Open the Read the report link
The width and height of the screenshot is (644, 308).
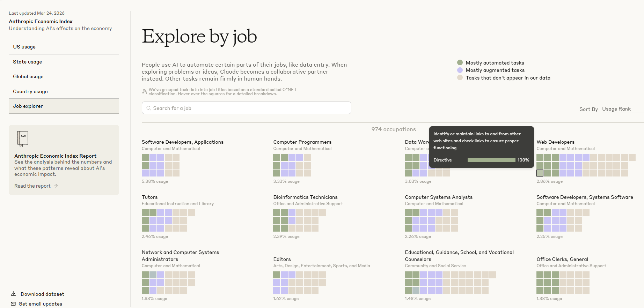coord(32,186)
